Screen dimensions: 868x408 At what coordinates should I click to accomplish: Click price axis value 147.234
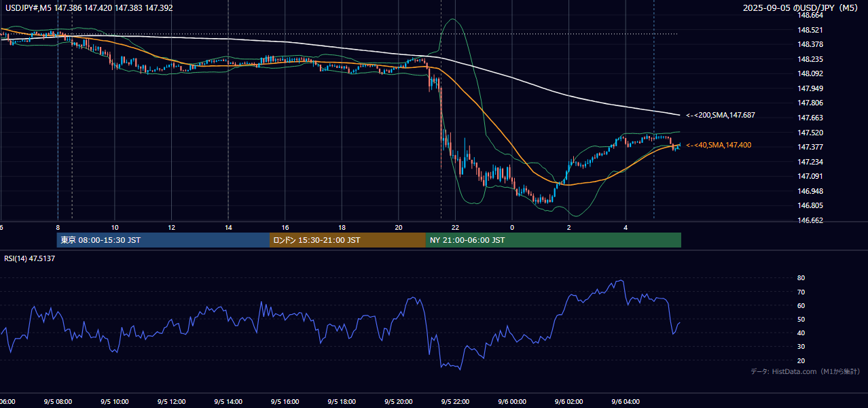click(x=810, y=162)
